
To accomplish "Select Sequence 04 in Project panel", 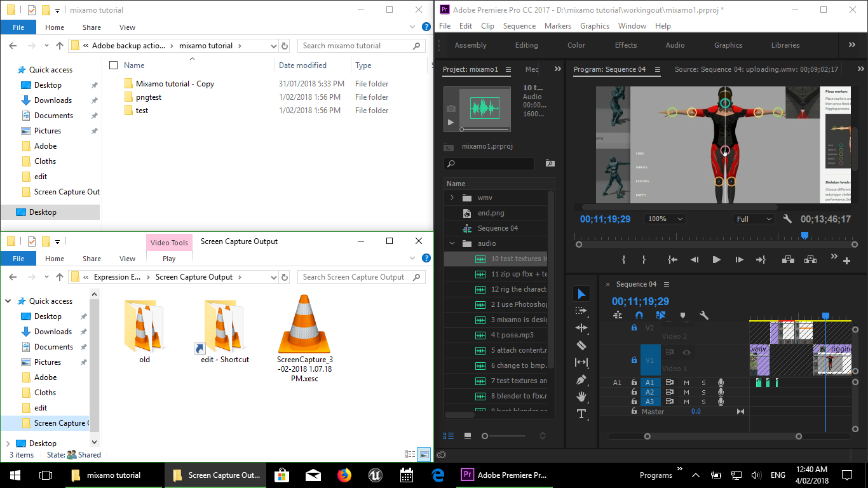I will click(x=498, y=228).
